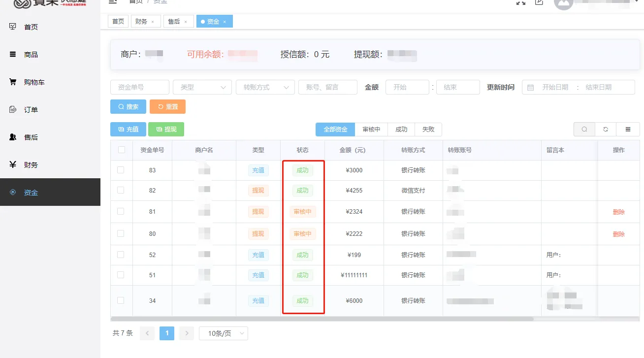Screen dimensions: 644x358
Task: Open 售后 section in sidebar
Action: 31,137
